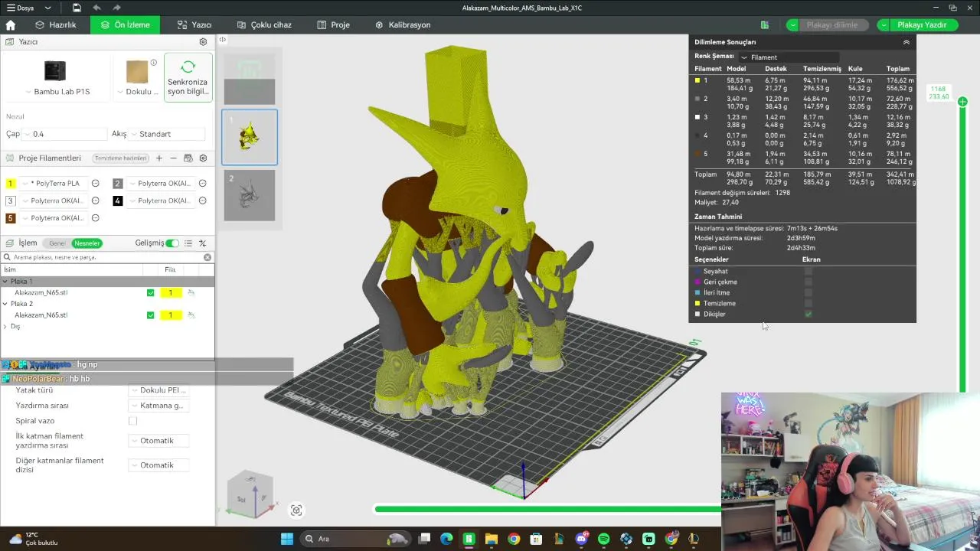980x551 pixels.
Task: Open Bambu Lab P1S printer dropdown
Action: (57, 92)
